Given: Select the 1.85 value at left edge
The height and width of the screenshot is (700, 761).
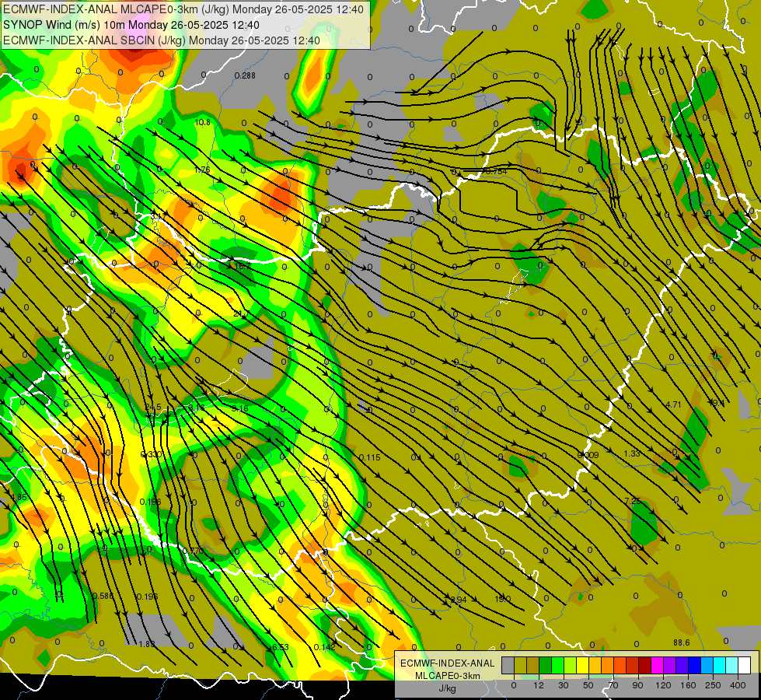Looking at the screenshot, I should click(19, 497).
